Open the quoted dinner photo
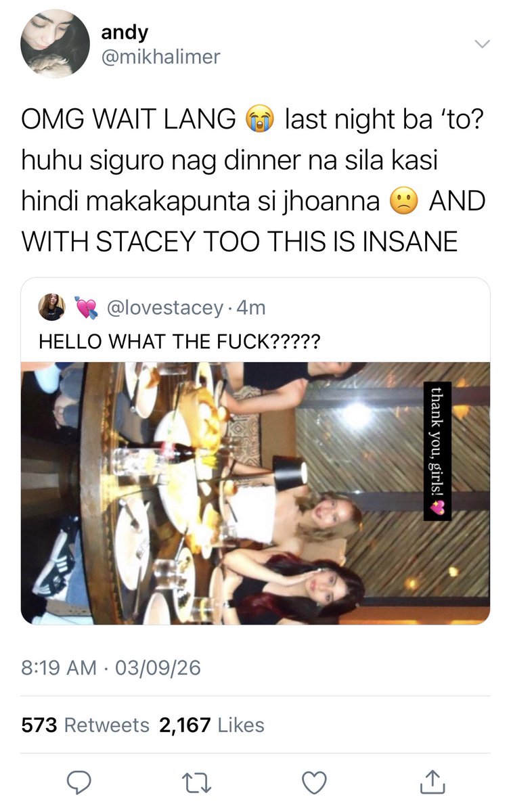 [255, 493]
